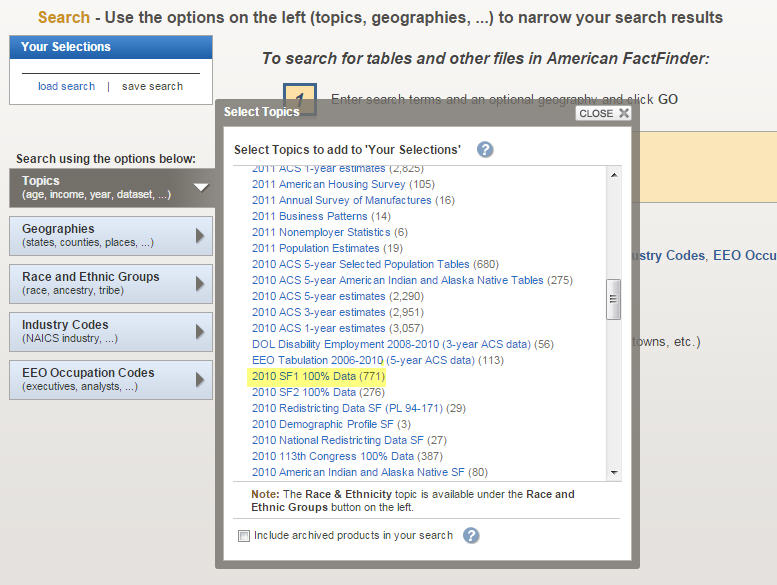Select 2010 SF2 100% Data topic
This screenshot has width=777, height=585.
coord(304,392)
